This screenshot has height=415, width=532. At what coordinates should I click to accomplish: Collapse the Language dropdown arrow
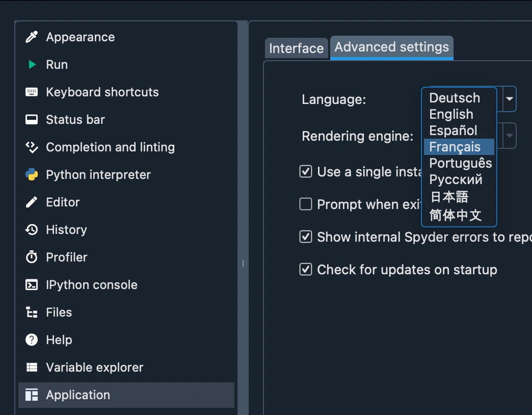[509, 99]
